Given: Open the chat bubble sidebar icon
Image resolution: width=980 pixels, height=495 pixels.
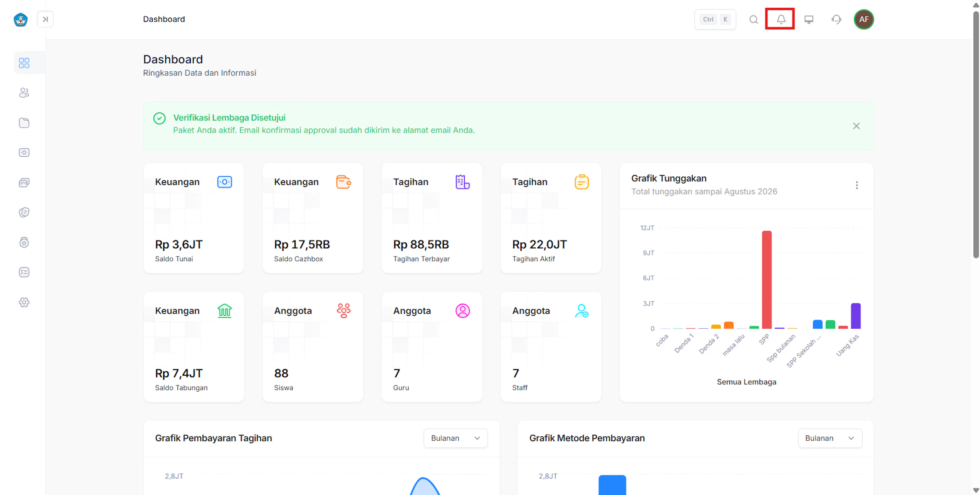Looking at the screenshot, I should (x=24, y=212).
